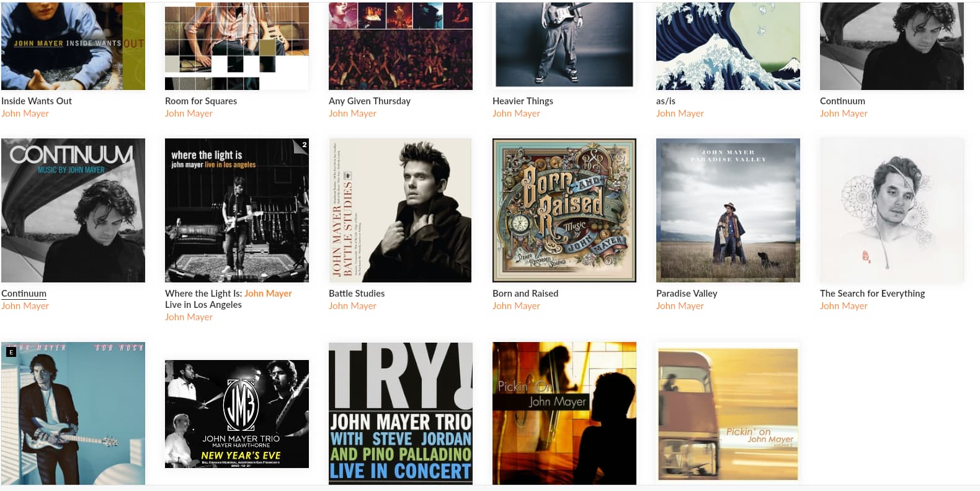Select the Sob Rock album cover
Screen dimensions: 980x491
pyautogui.click(x=73, y=413)
